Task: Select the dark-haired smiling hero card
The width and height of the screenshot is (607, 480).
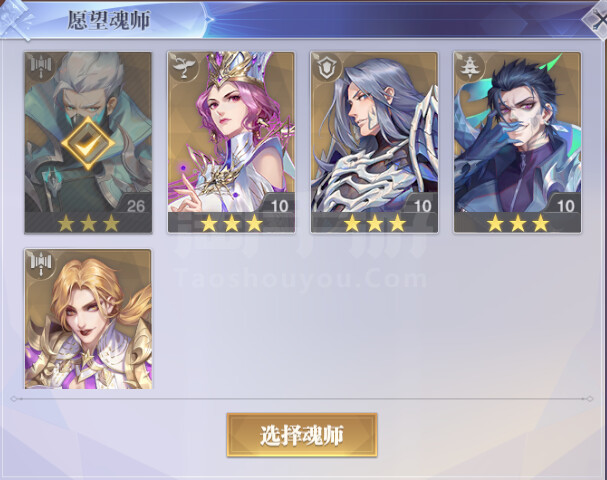Action: pyautogui.click(x=518, y=142)
